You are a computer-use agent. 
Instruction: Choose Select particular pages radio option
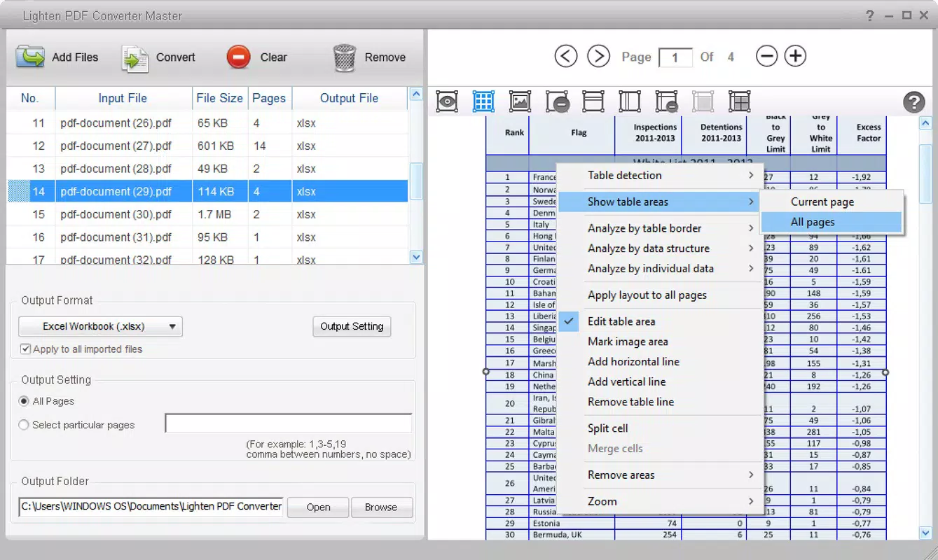[25, 425]
